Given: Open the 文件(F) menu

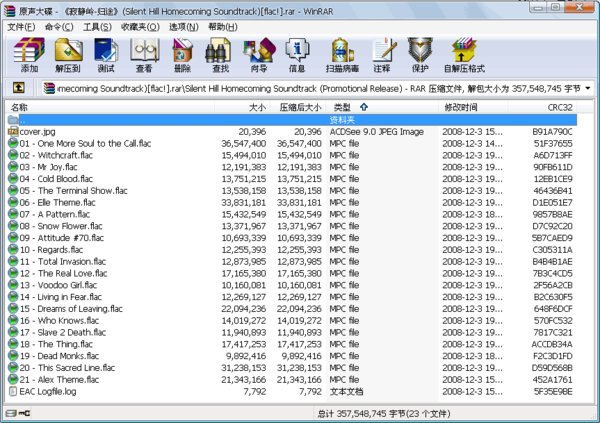Looking at the screenshot, I should 21,27.
